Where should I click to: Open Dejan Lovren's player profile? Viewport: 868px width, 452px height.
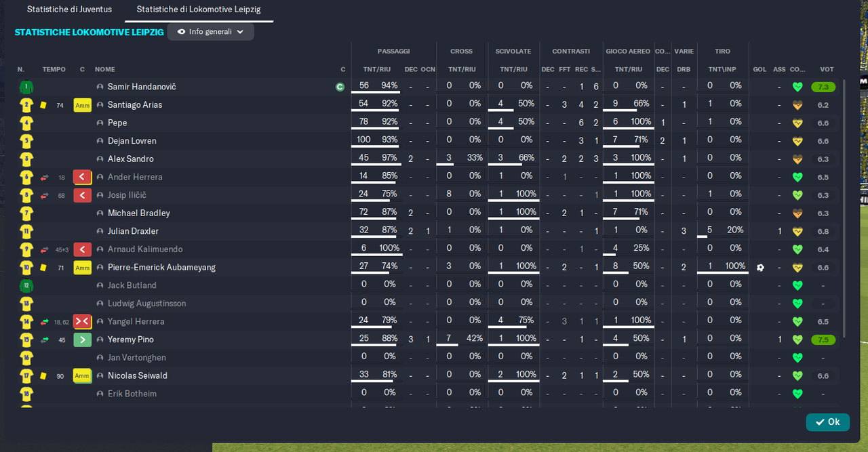(132, 141)
